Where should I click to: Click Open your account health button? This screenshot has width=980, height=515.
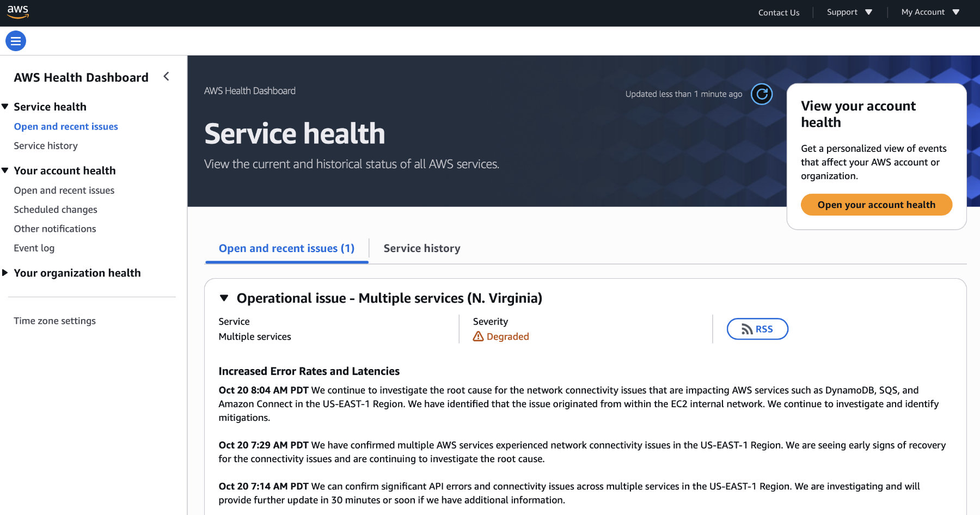coord(876,205)
